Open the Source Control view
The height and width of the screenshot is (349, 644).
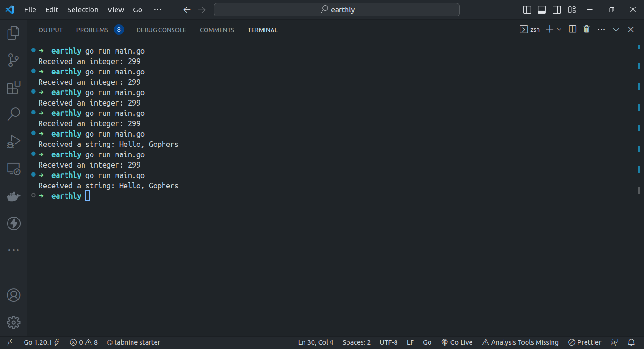(13, 60)
